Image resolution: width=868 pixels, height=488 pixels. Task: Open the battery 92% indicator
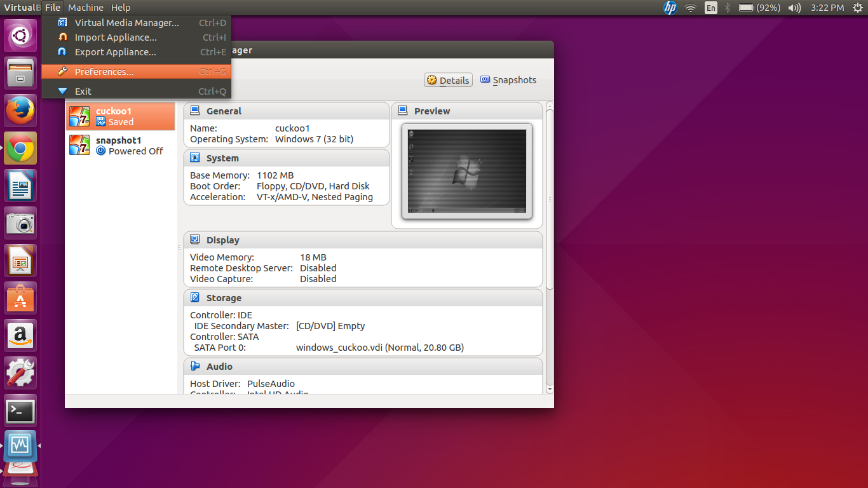pos(759,8)
